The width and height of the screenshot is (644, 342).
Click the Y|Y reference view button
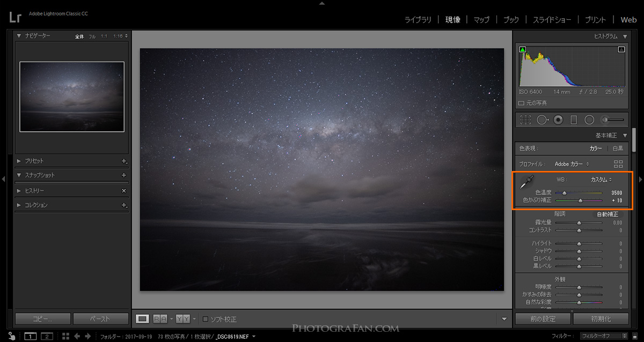point(182,319)
